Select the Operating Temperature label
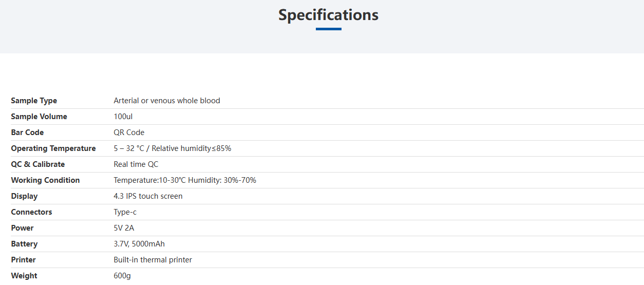This screenshot has width=644, height=285. click(x=53, y=148)
